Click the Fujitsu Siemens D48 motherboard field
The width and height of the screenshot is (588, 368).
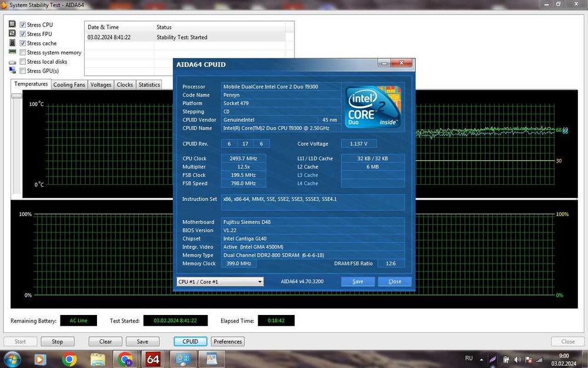point(313,222)
